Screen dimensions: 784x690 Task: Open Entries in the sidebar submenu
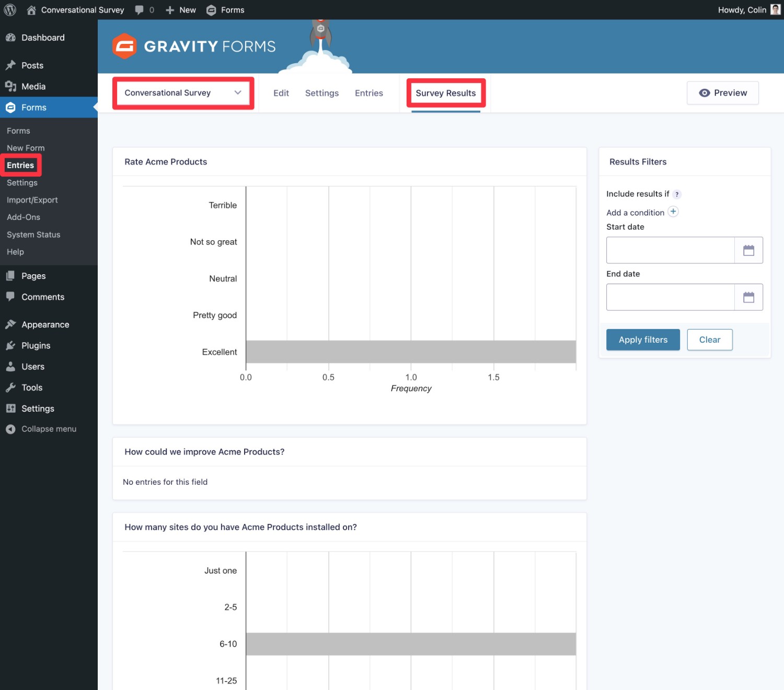[x=20, y=165]
